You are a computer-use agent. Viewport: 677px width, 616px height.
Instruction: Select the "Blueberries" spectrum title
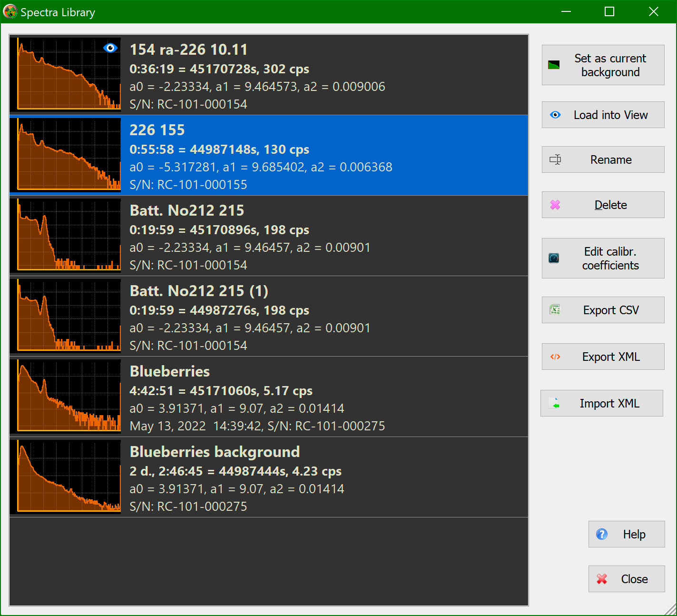point(170,371)
